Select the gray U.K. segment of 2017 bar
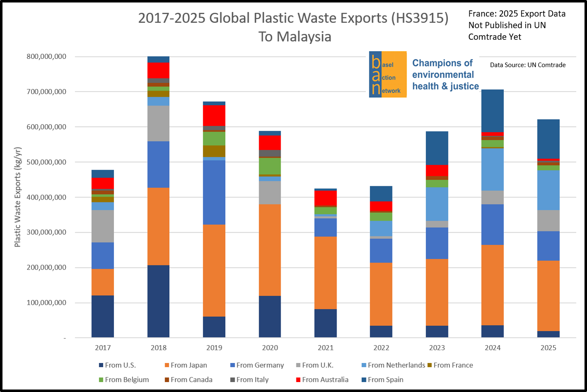The height and width of the screenshot is (392, 587). (103, 226)
